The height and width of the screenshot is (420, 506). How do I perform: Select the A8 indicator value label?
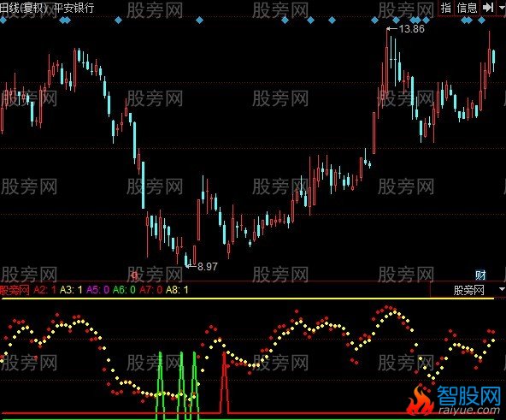tap(177, 290)
